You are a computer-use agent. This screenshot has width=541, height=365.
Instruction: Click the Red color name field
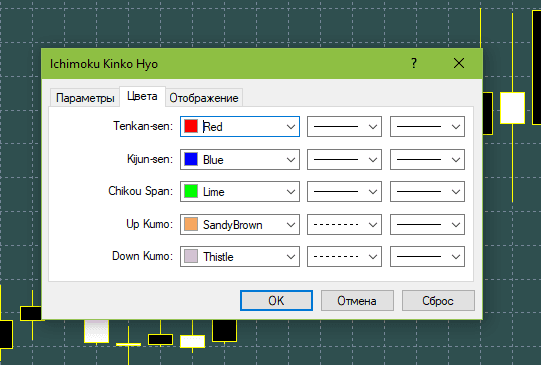point(240,127)
